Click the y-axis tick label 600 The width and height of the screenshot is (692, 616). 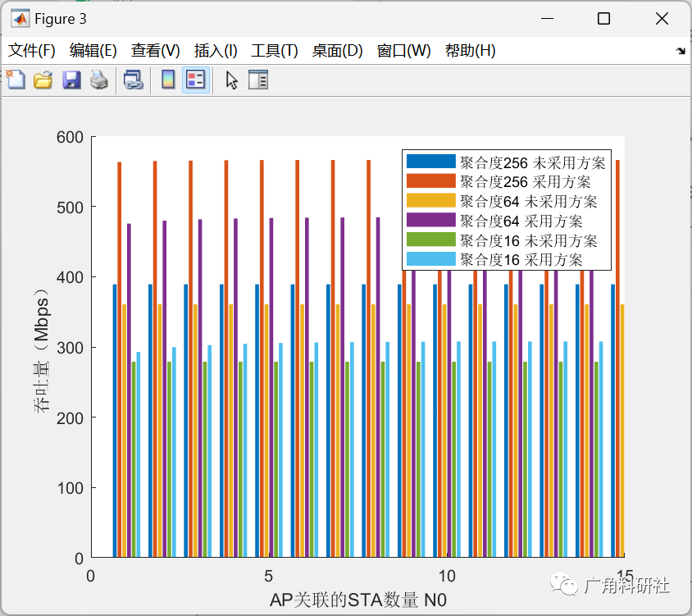point(70,137)
